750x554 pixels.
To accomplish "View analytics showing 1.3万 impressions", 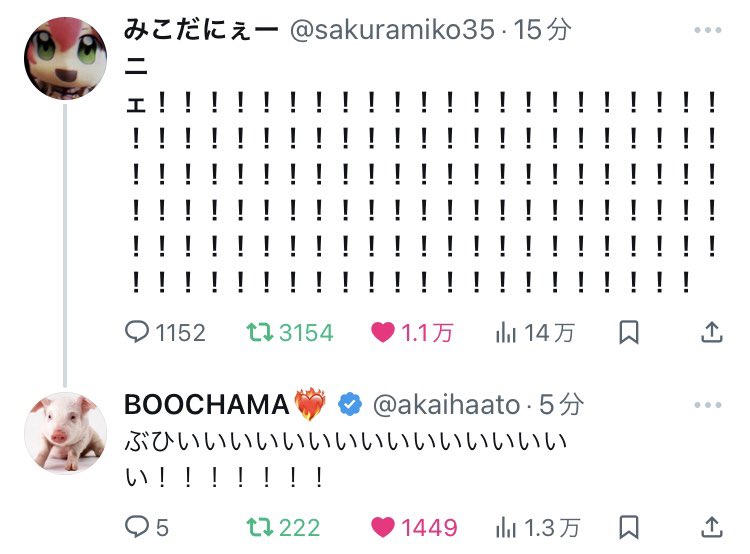I will click(538, 527).
